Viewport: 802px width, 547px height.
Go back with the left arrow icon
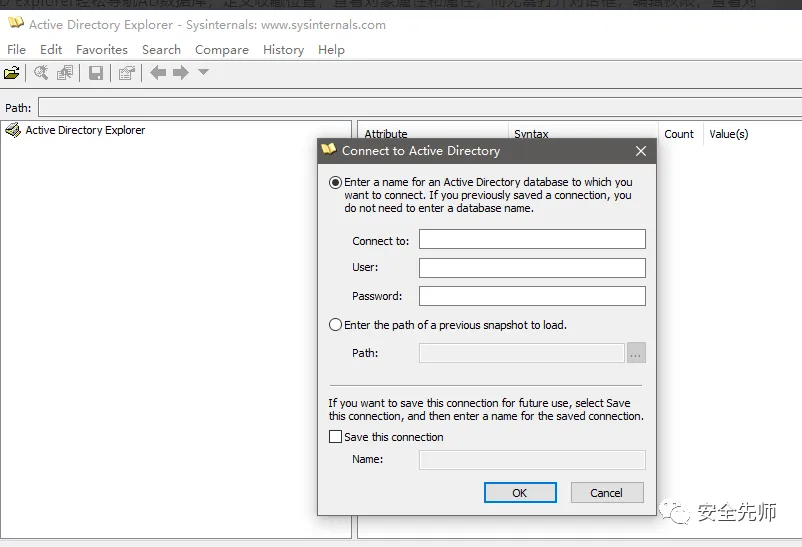[x=158, y=73]
